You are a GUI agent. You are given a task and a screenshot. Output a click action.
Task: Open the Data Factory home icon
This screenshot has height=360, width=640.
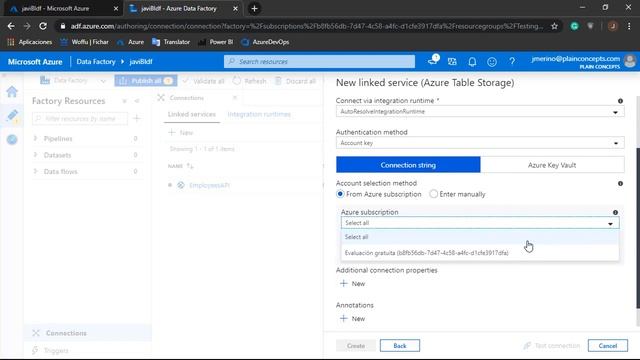pyautogui.click(x=12, y=92)
